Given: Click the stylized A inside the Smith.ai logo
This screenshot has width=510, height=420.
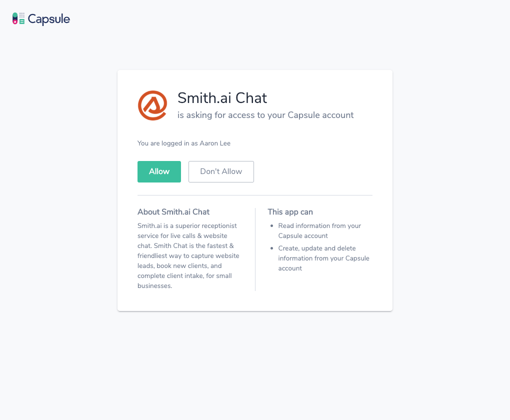Looking at the screenshot, I should click(x=152, y=106).
